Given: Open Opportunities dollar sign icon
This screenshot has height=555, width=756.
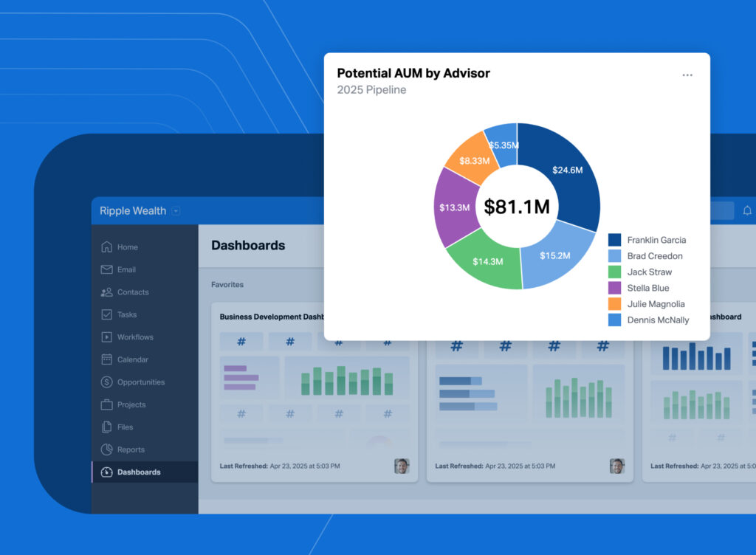Looking at the screenshot, I should pyautogui.click(x=106, y=382).
